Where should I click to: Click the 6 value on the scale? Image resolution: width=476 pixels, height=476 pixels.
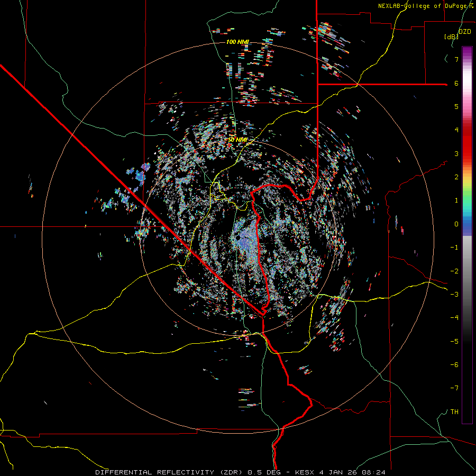456,83
